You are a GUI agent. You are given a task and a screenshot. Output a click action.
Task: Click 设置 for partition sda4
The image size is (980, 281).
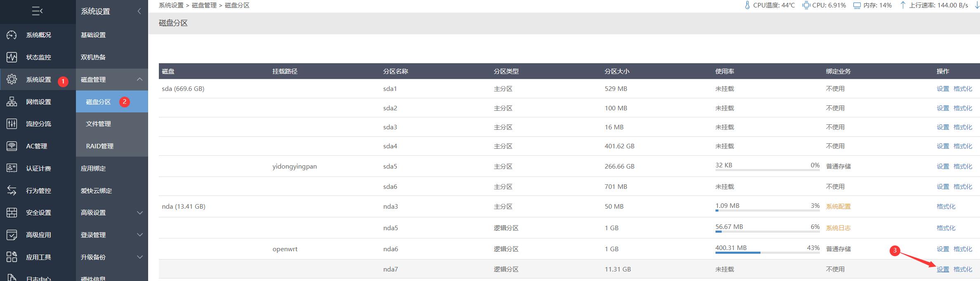tap(943, 146)
